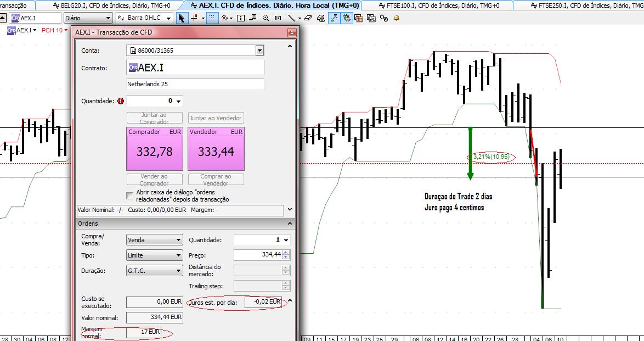
Task: Click the red quantity warning icon
Action: [x=120, y=101]
